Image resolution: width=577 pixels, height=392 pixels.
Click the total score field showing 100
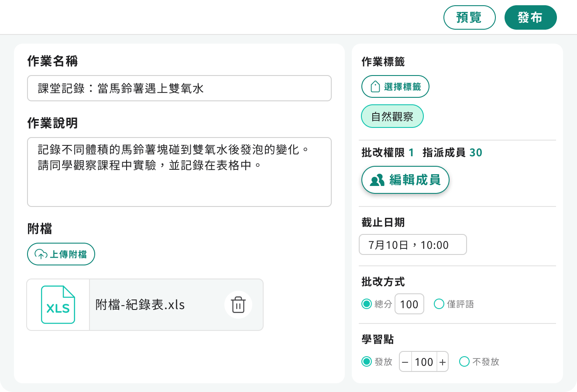tap(409, 304)
